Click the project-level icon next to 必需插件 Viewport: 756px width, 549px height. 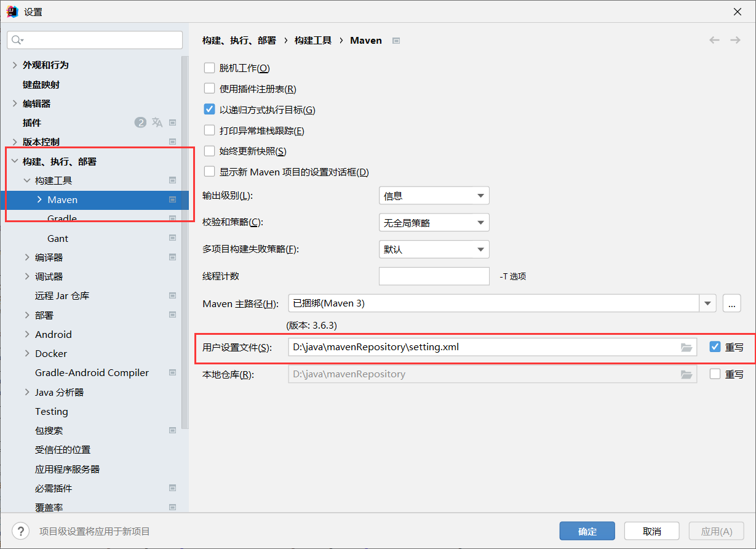coord(173,488)
